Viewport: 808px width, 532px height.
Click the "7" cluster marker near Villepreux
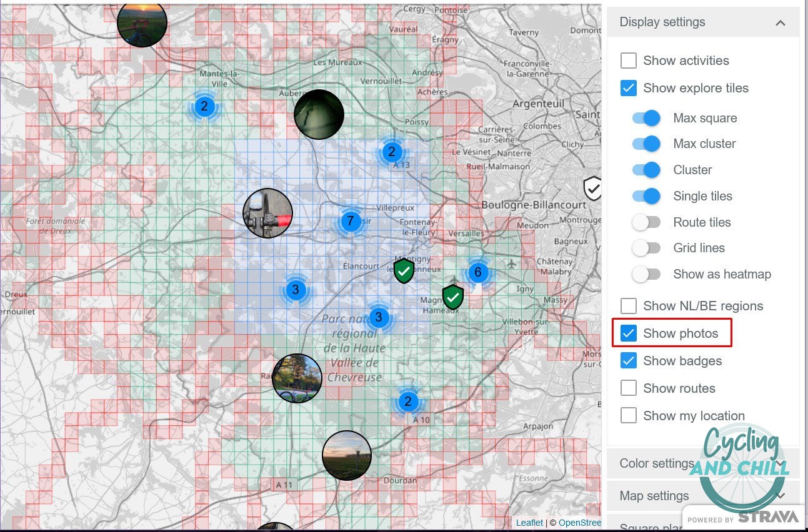(x=351, y=222)
